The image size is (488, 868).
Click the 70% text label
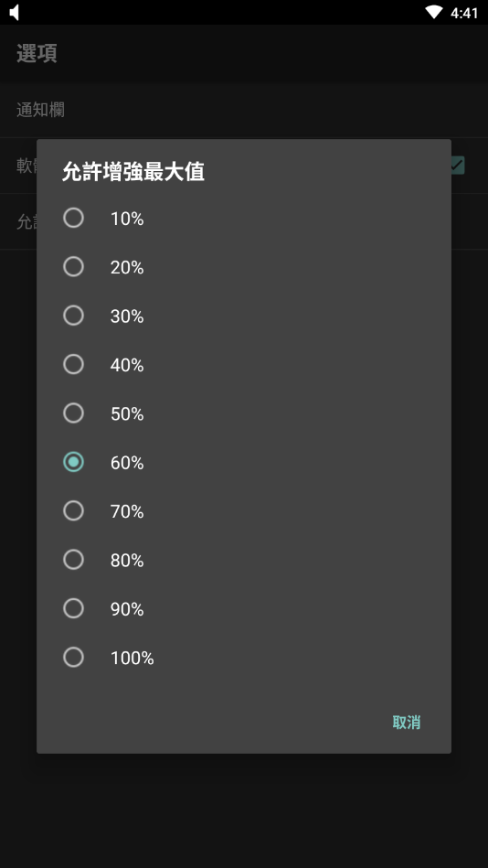click(127, 511)
